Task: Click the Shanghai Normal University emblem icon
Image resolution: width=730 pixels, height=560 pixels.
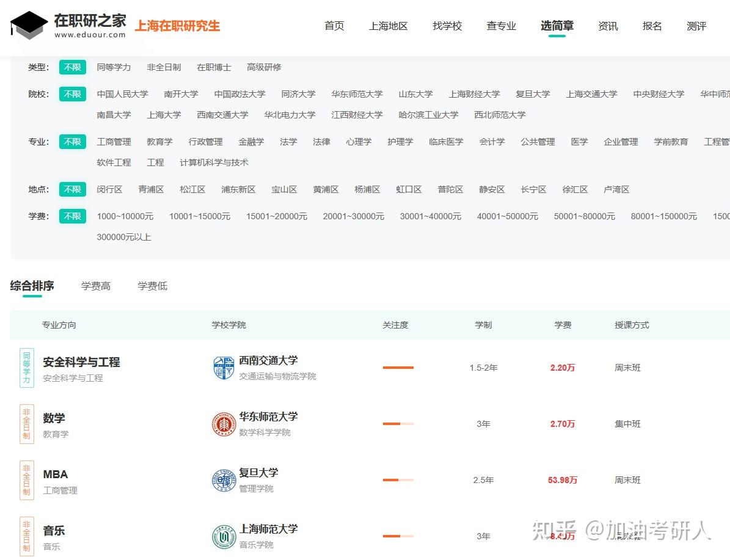Action: coord(224,536)
